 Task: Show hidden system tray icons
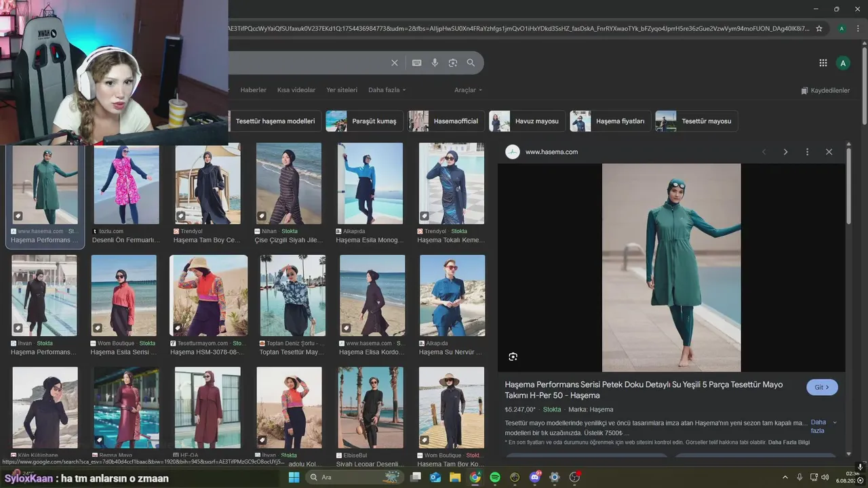(x=785, y=477)
